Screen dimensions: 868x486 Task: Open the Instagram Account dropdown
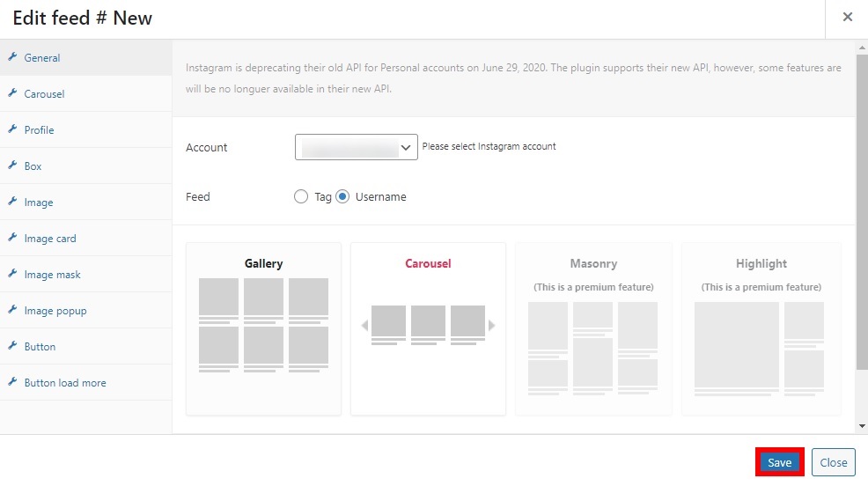point(356,147)
